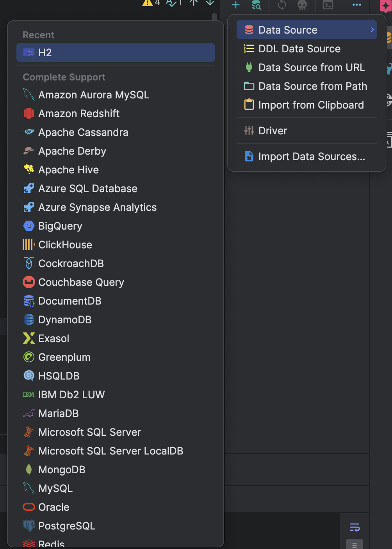Image resolution: width=392 pixels, height=549 pixels.
Task: Click Import Data Sources... entry
Action: click(x=312, y=157)
